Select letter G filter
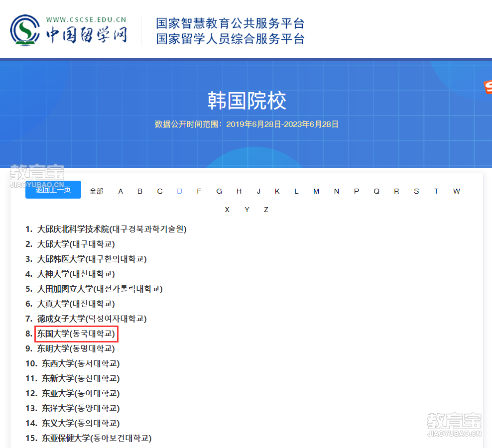Image resolution: width=492 pixels, height=448 pixels. (219, 191)
